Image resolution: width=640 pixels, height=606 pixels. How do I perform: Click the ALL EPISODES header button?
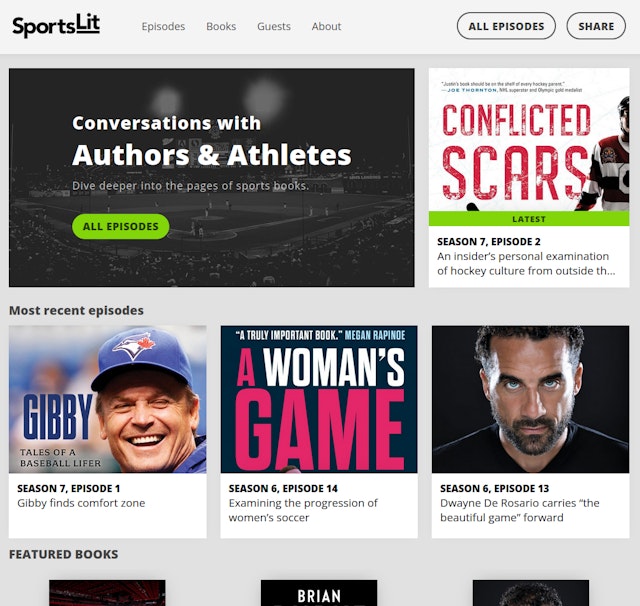click(x=506, y=26)
